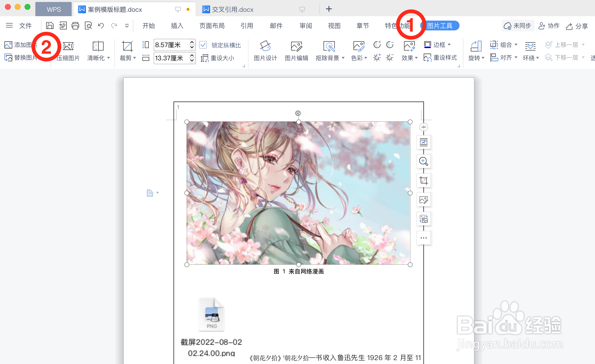Click the height field 8.57厘米

pos(171,45)
